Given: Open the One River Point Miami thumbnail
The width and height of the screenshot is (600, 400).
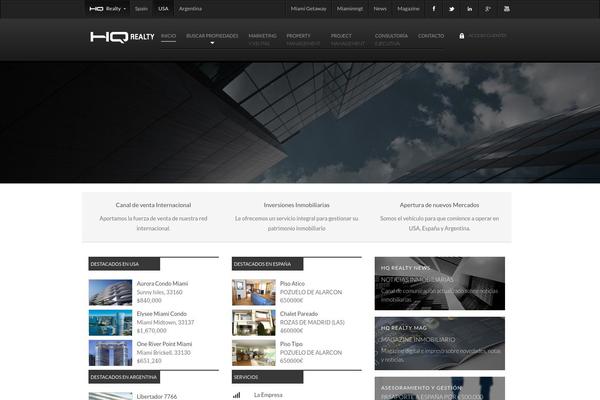Looking at the screenshot, I should 110,353.
